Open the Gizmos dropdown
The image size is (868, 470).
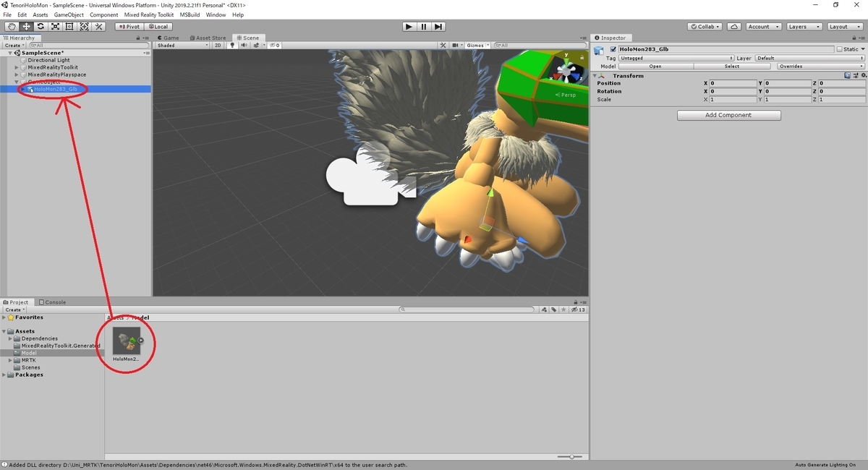tap(477, 46)
